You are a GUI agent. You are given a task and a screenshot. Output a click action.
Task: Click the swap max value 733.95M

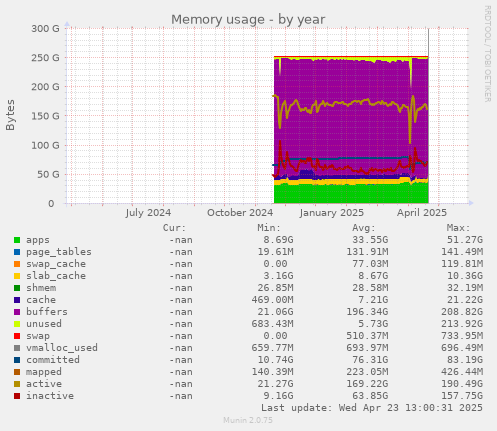[x=462, y=336]
